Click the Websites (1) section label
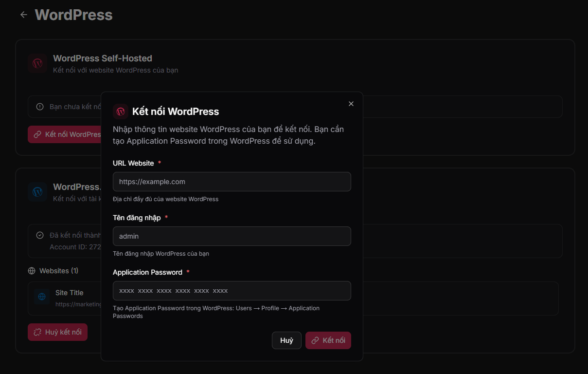 pyautogui.click(x=59, y=271)
